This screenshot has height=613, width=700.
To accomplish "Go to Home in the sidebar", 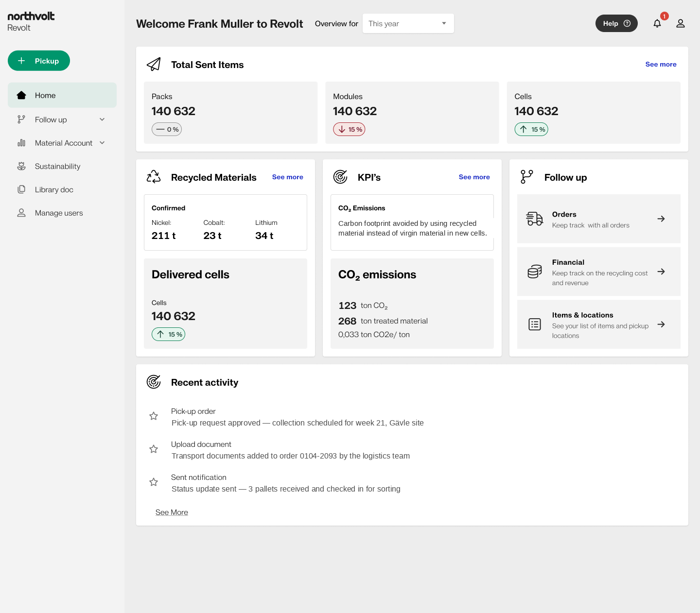I will [62, 95].
